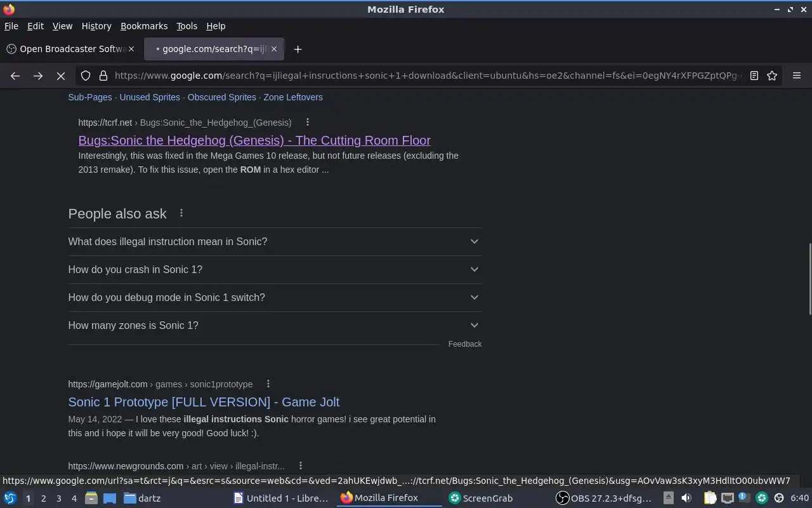Click the update notifier tray icon
Viewport: 812px width, 508px height.
tap(744, 498)
